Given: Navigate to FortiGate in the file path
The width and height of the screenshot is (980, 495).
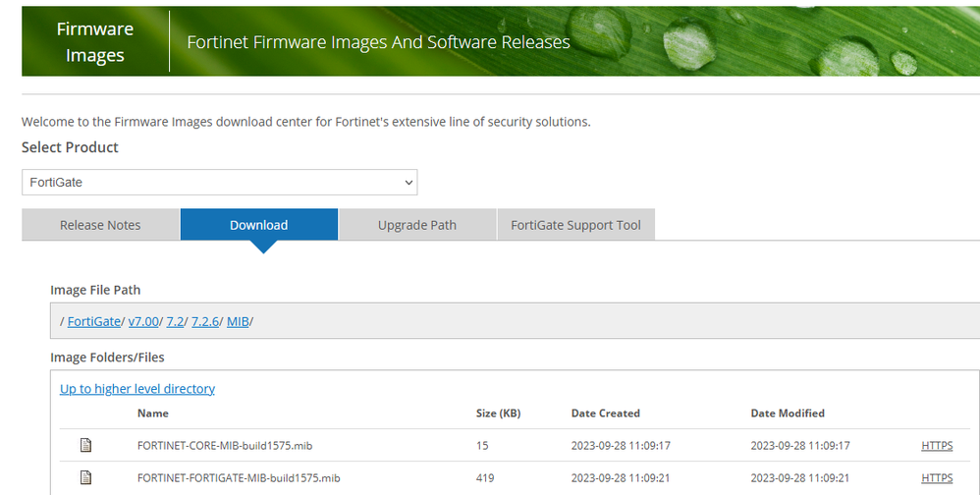Looking at the screenshot, I should coord(94,321).
